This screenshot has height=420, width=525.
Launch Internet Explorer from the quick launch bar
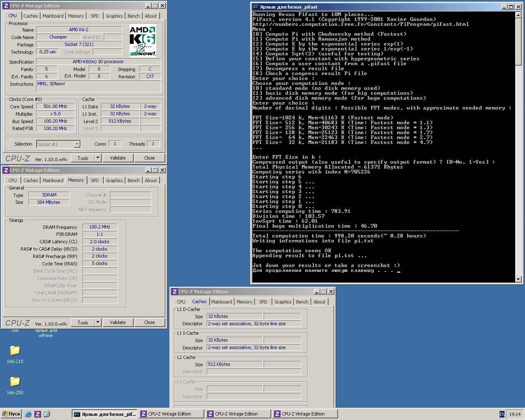coord(28,414)
